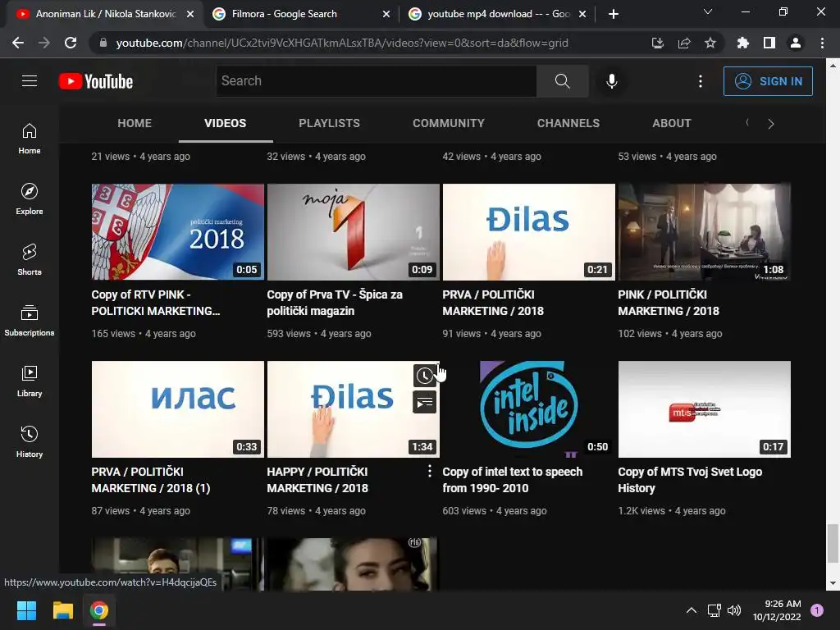Image resolution: width=840 pixels, height=630 pixels.
Task: Go back with browser back arrow
Action: [x=18, y=43]
